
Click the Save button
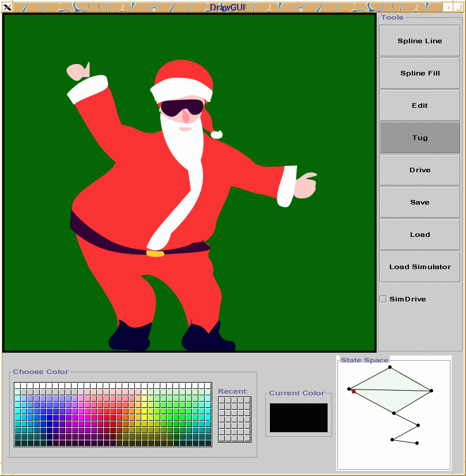[420, 202]
